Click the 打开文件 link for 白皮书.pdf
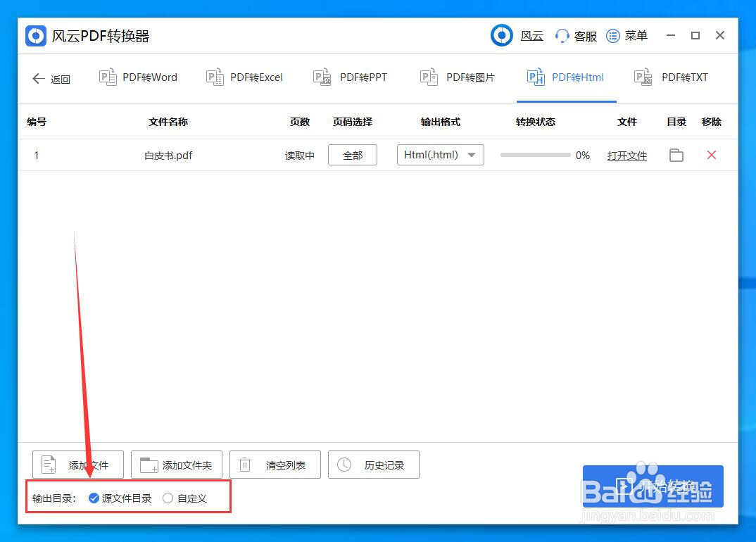 point(626,156)
